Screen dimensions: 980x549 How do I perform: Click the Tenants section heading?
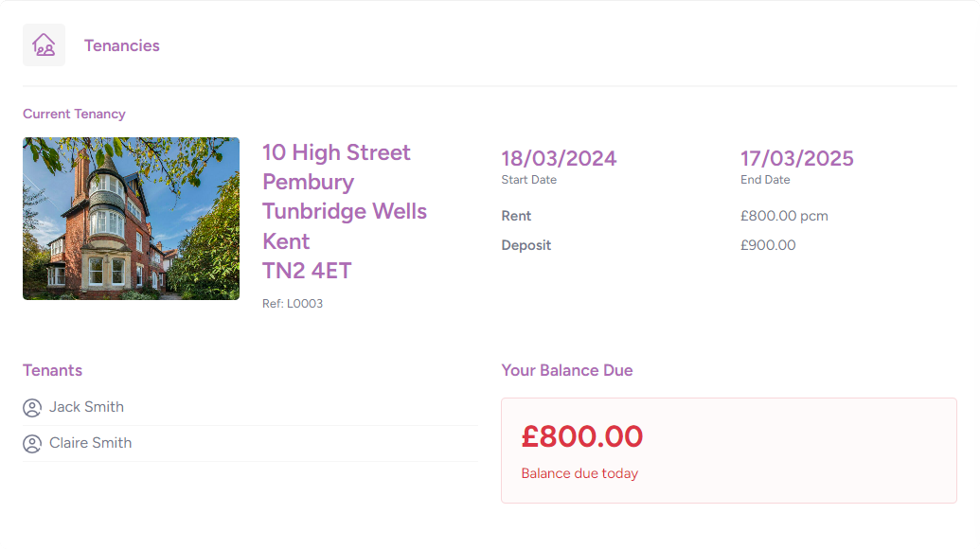52,370
